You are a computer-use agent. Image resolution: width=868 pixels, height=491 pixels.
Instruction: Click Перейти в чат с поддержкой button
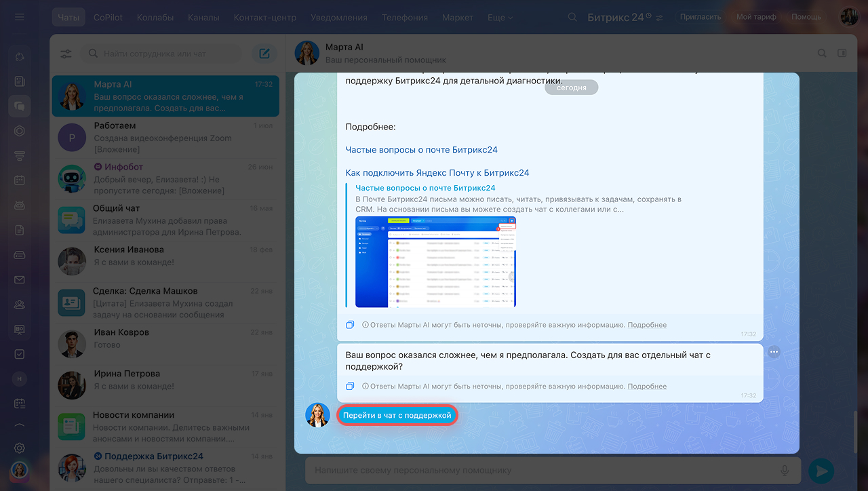click(x=397, y=415)
